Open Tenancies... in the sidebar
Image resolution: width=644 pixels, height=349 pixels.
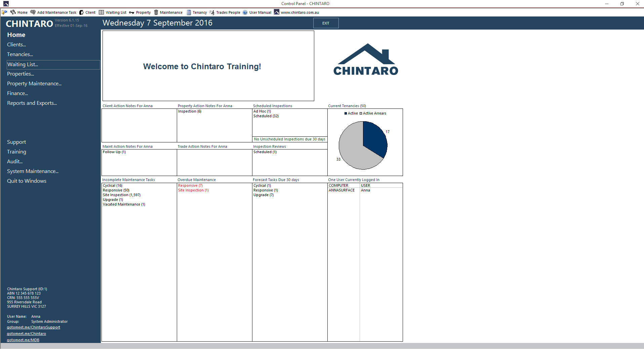(20, 54)
